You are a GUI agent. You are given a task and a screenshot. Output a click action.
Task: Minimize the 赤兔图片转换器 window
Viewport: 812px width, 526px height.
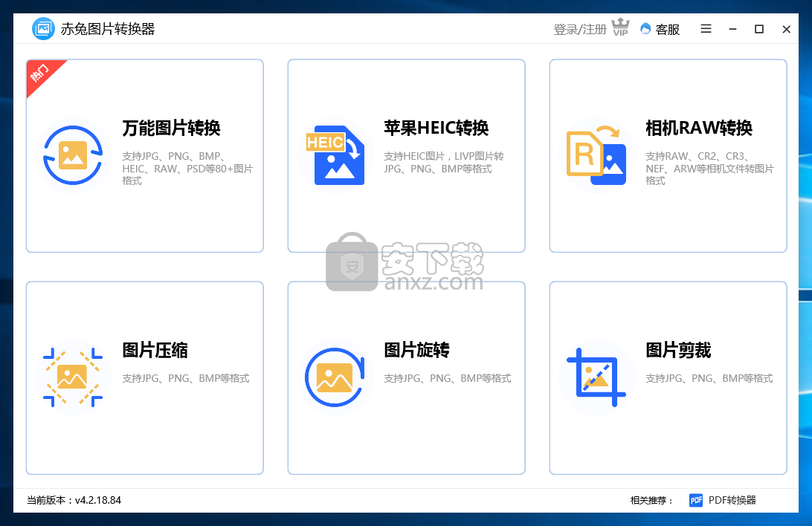732,29
